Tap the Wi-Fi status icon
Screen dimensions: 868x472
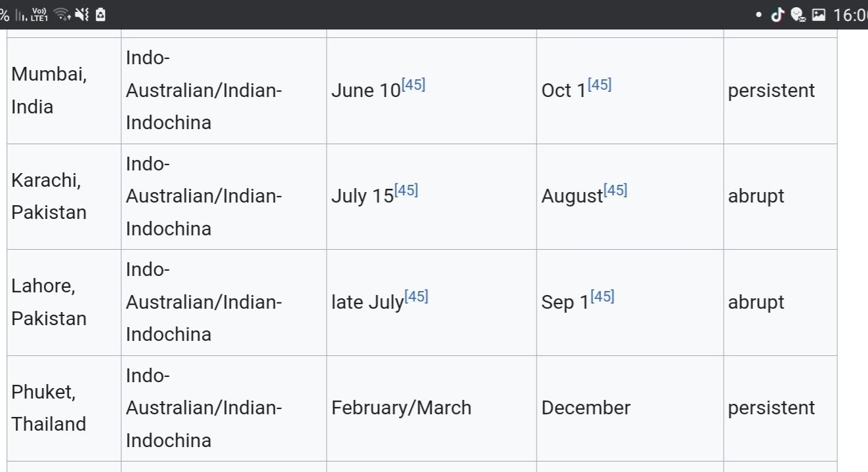tap(62, 14)
